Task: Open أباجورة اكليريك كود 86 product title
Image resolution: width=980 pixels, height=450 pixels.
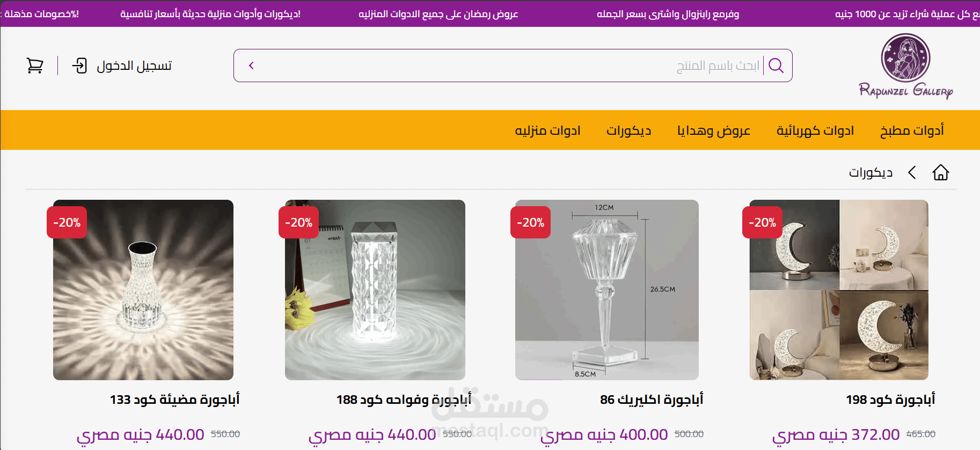Action: pyautogui.click(x=652, y=400)
